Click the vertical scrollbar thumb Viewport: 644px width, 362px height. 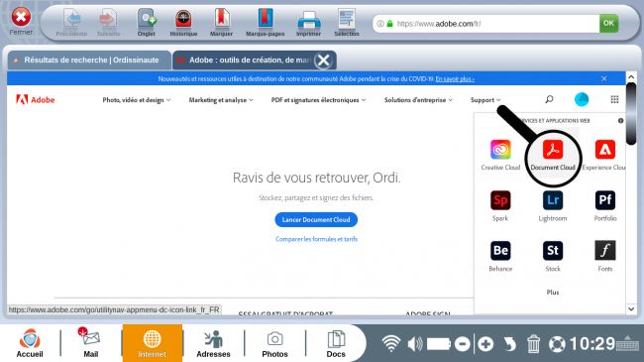(631, 113)
